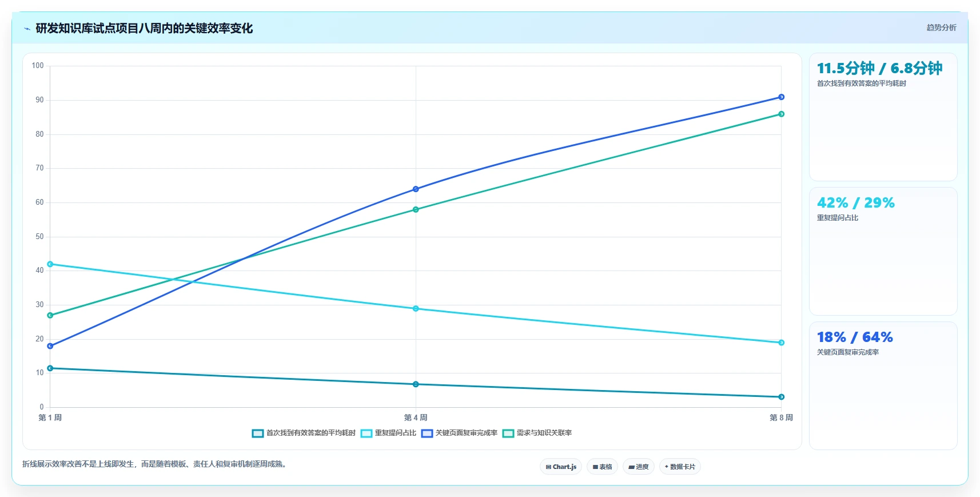Viewport: 980px width, 497px height.
Task: Click the 数据卡片 tag chip
Action: [680, 467]
